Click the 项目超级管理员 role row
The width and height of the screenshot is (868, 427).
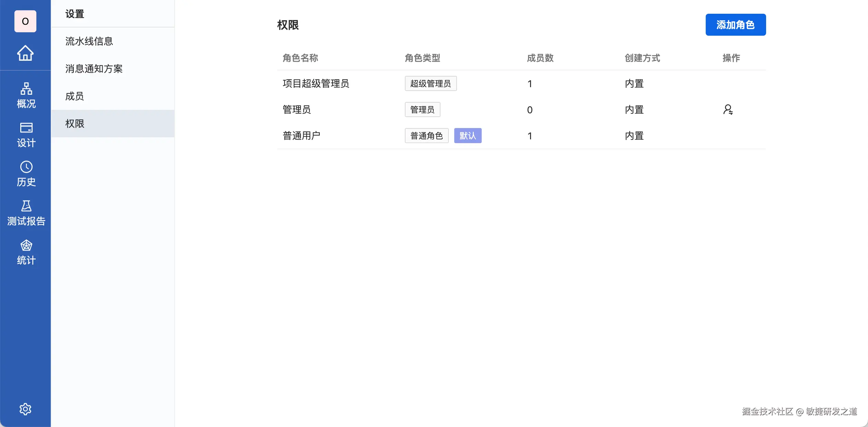click(316, 83)
